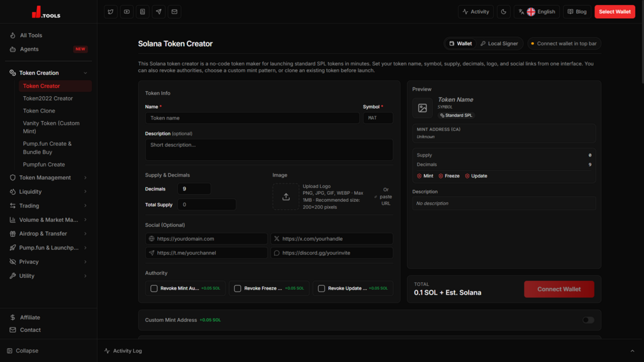Click the Freeze authority indicator in preview
This screenshot has height=362, width=644.
click(449, 176)
